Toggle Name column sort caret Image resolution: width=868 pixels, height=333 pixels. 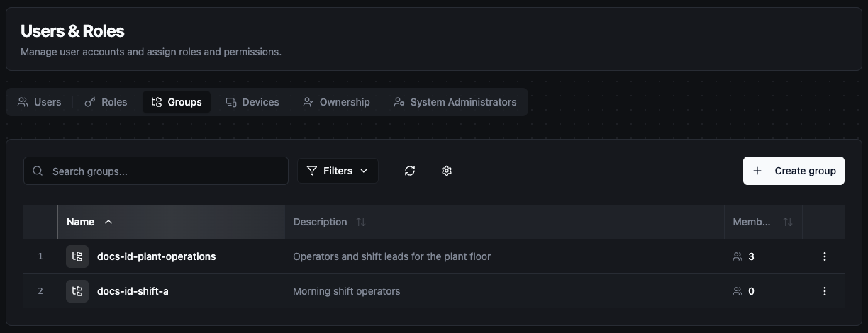108,222
